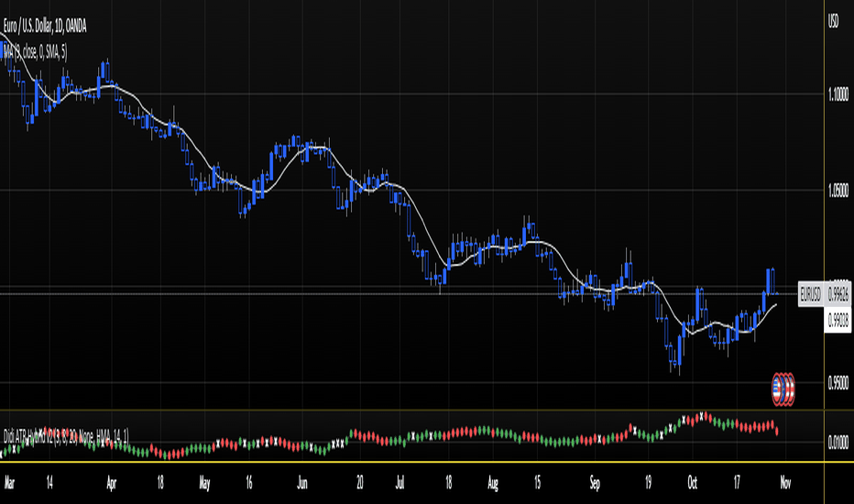
Task: Click the Euro / U.S. Dollar chart title
Action: click(45, 27)
